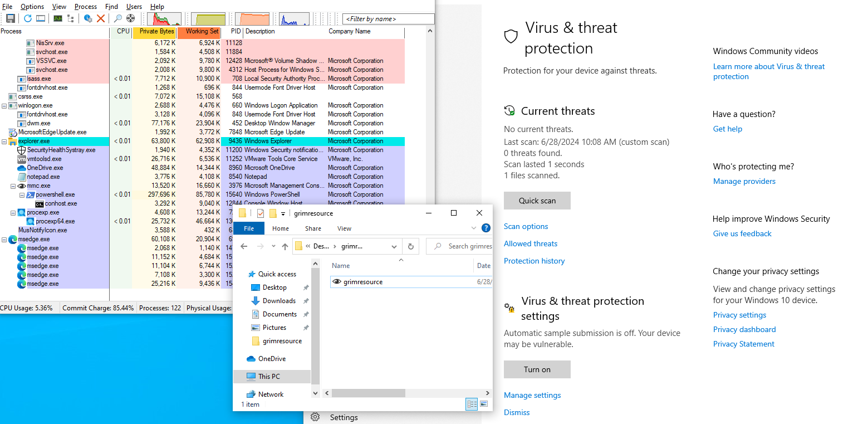Select the crosshair Find Window's Process icon
The width and height of the screenshot is (868, 424).
[131, 18]
